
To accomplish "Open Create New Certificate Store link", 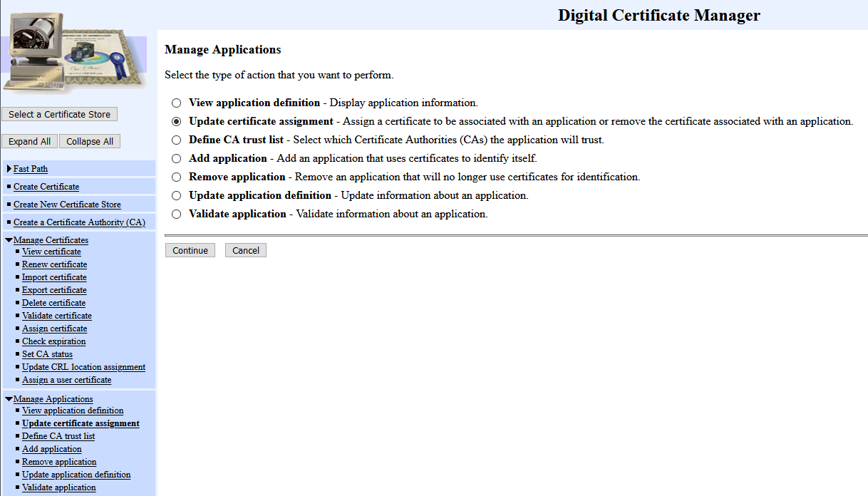I will [67, 205].
